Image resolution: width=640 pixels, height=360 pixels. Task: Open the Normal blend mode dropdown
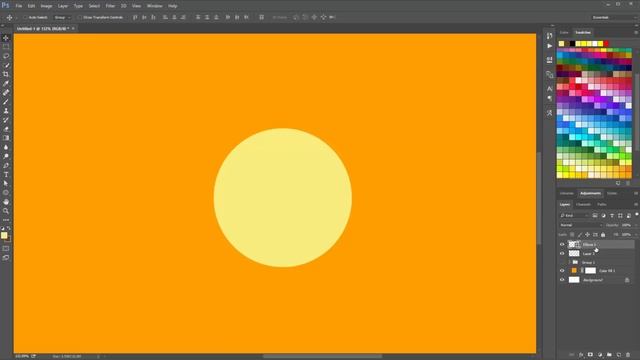[581, 225]
